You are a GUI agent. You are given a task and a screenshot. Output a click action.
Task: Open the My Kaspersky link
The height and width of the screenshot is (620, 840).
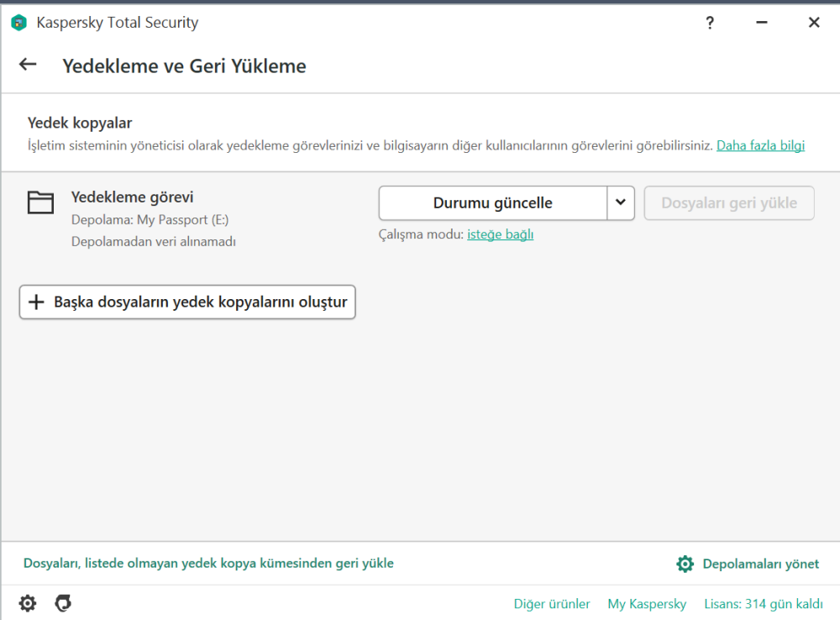[647, 604]
